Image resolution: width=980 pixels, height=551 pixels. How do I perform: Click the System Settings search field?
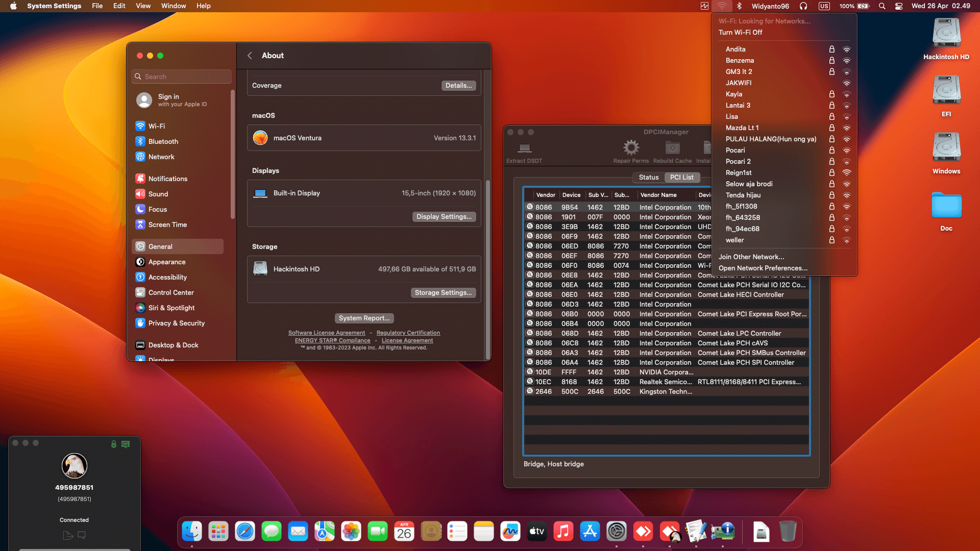coord(181,77)
